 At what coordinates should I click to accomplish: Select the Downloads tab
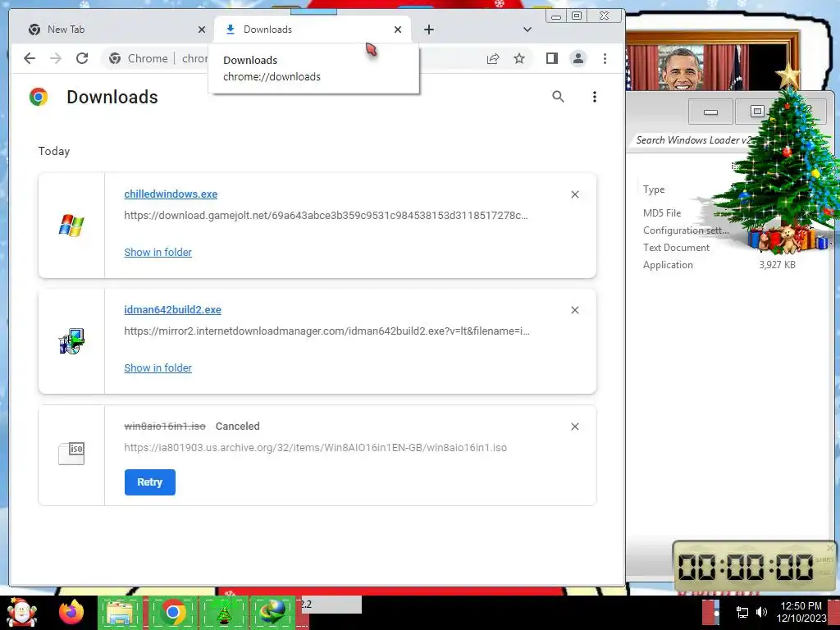click(313, 30)
